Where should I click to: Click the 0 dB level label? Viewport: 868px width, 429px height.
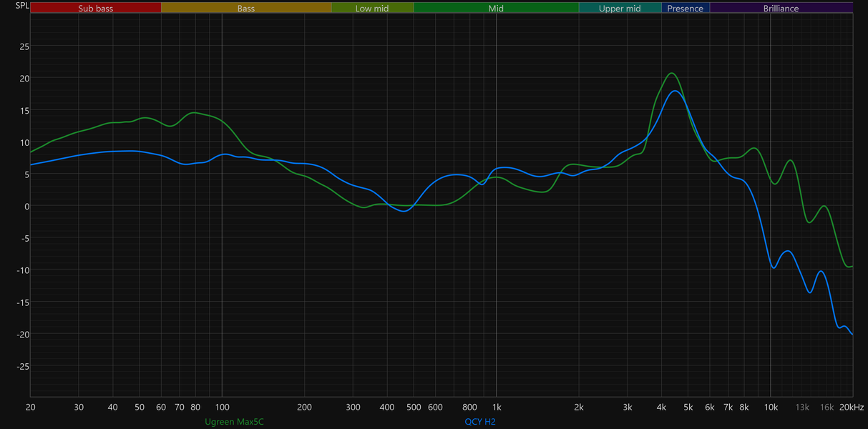pyautogui.click(x=26, y=206)
